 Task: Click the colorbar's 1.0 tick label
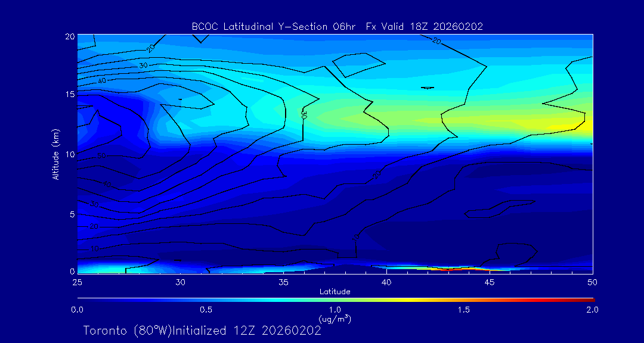[335, 310]
